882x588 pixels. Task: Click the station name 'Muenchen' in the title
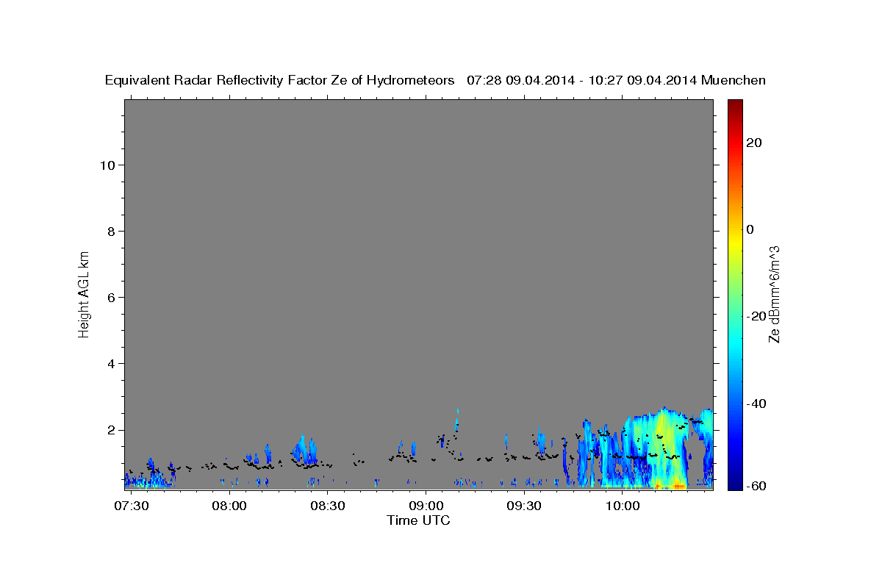734,80
